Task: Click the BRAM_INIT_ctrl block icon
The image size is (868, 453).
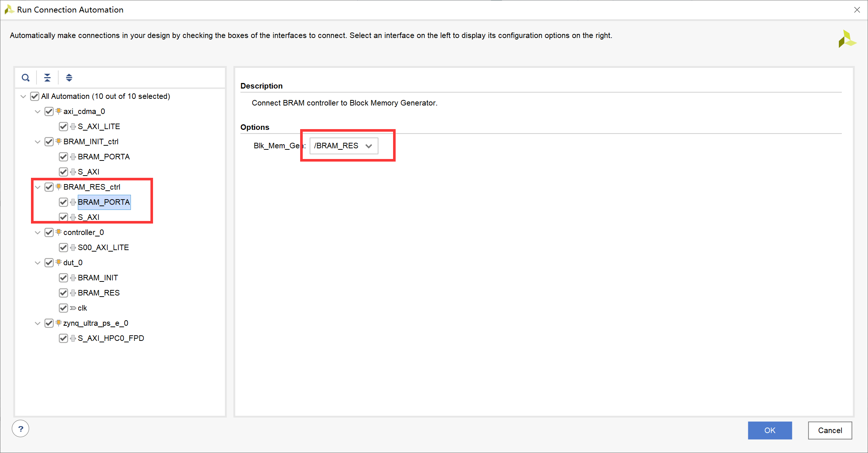Action: coord(59,141)
